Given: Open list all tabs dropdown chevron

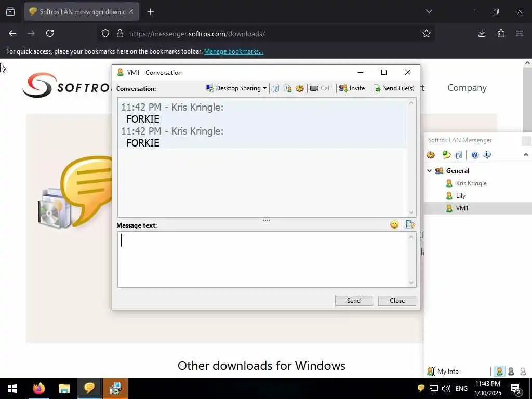Looking at the screenshot, I should (x=429, y=11).
